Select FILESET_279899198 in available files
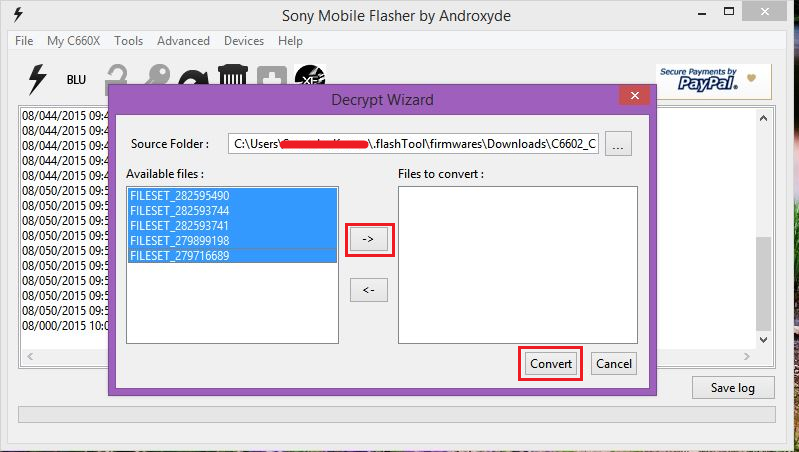The image size is (799, 452). point(232,241)
